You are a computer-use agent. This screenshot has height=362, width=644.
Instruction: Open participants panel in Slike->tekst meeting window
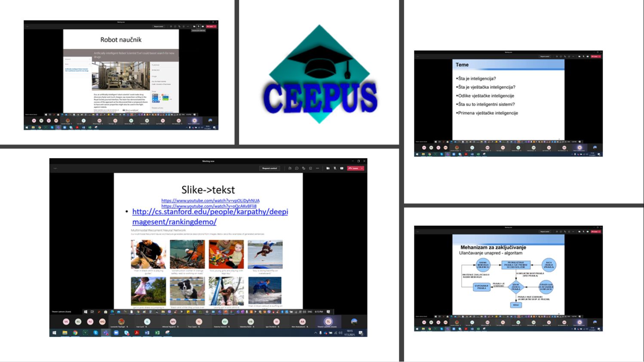click(x=290, y=168)
